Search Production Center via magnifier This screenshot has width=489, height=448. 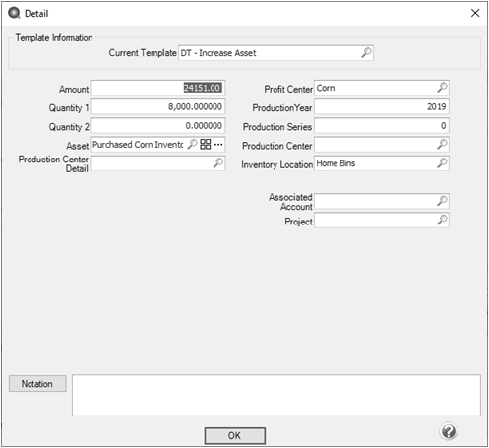coord(442,144)
